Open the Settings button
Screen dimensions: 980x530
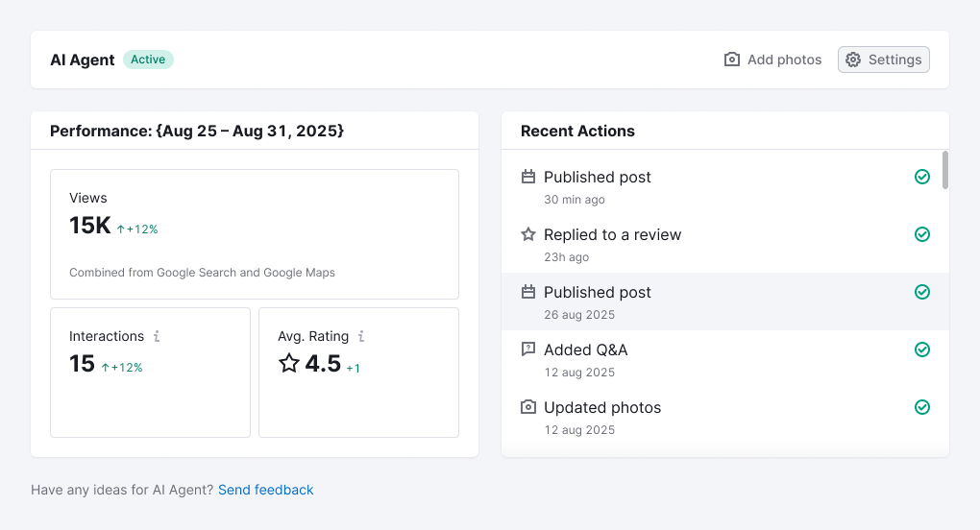tap(883, 60)
